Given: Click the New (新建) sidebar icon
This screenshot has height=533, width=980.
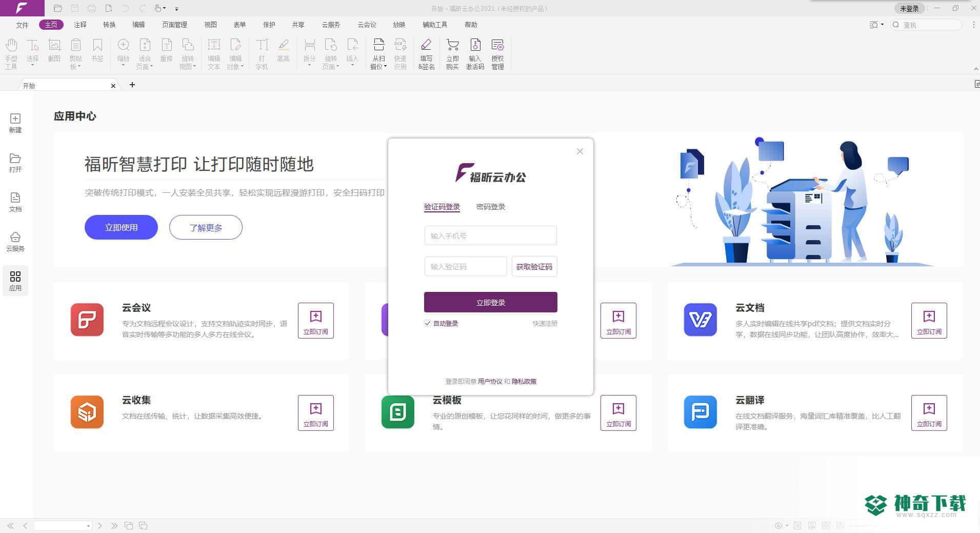Looking at the screenshot, I should (x=15, y=123).
